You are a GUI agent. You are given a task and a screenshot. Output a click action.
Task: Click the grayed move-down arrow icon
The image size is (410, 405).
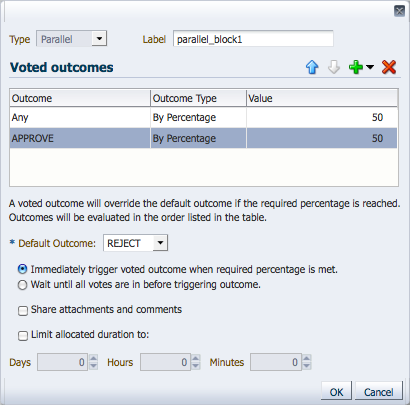click(334, 67)
